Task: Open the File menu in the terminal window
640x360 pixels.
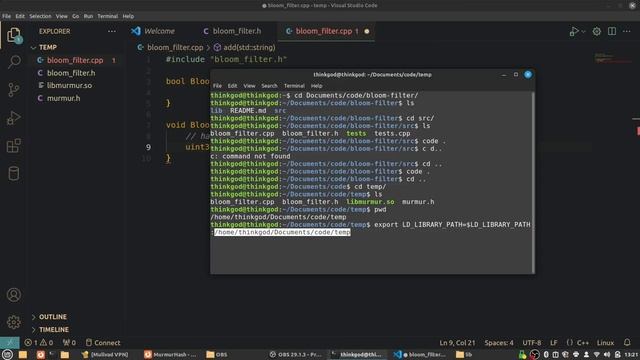Action: click(x=217, y=86)
